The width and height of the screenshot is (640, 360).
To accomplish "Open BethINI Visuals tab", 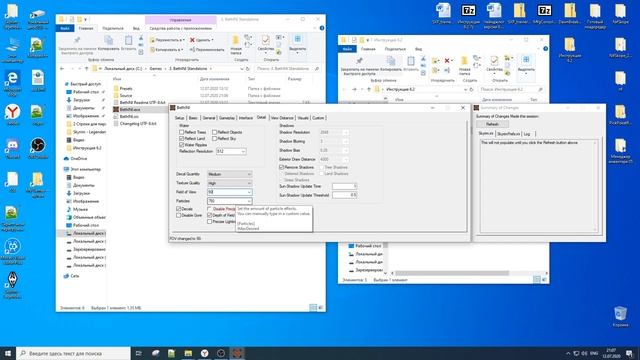I will 303,118.
